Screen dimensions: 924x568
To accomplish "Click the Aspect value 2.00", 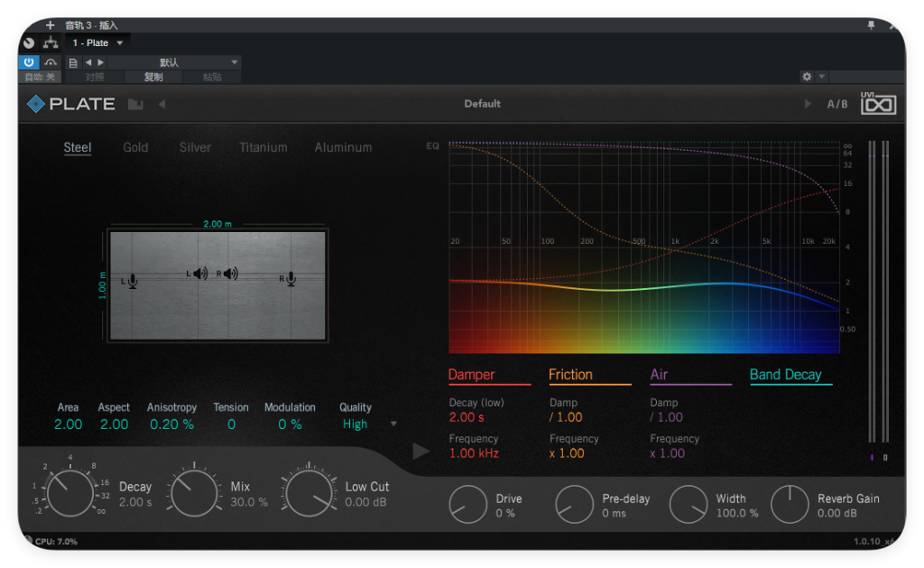I will [x=115, y=424].
